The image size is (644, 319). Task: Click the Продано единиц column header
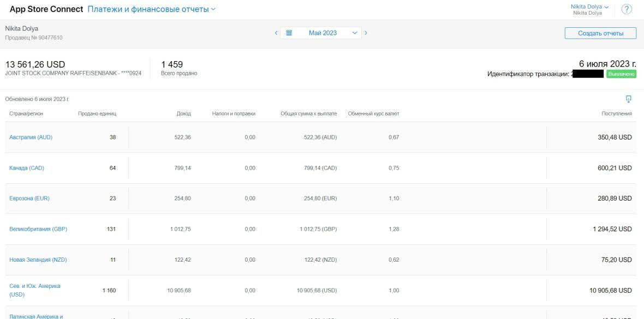[97, 114]
